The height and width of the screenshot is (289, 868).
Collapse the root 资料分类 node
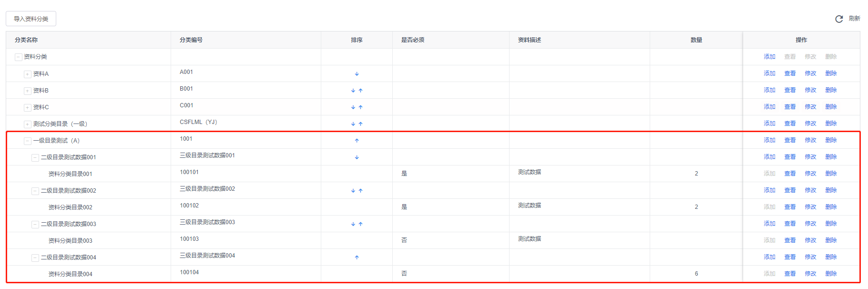tap(18, 57)
